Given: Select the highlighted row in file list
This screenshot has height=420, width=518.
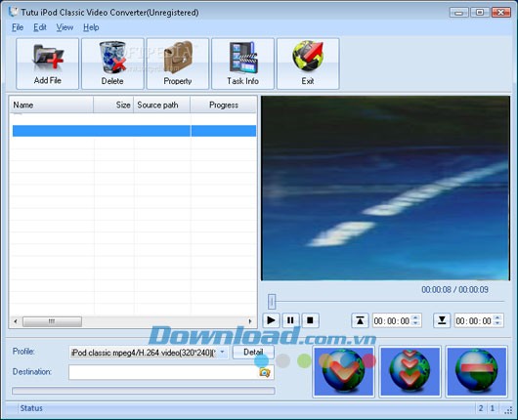Looking at the screenshot, I should 134,131.
